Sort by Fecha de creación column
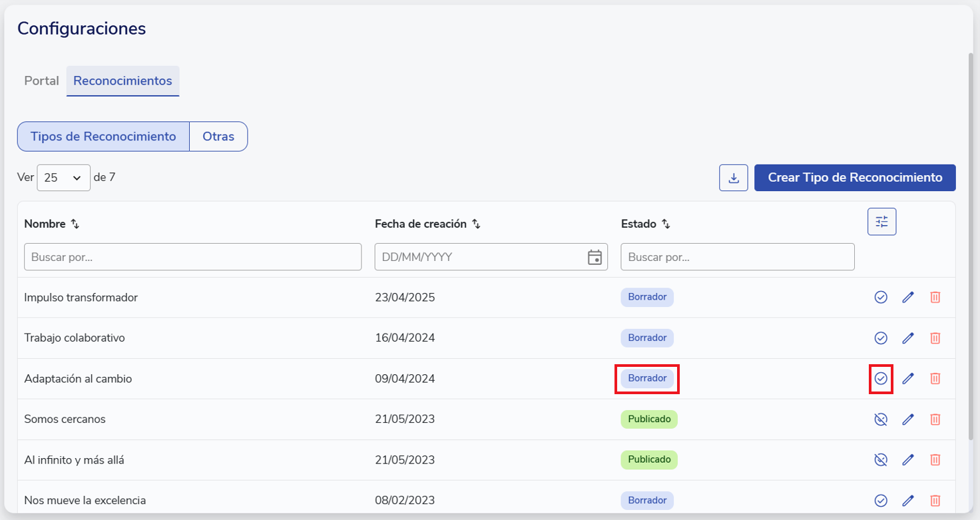This screenshot has height=520, width=980. point(476,224)
